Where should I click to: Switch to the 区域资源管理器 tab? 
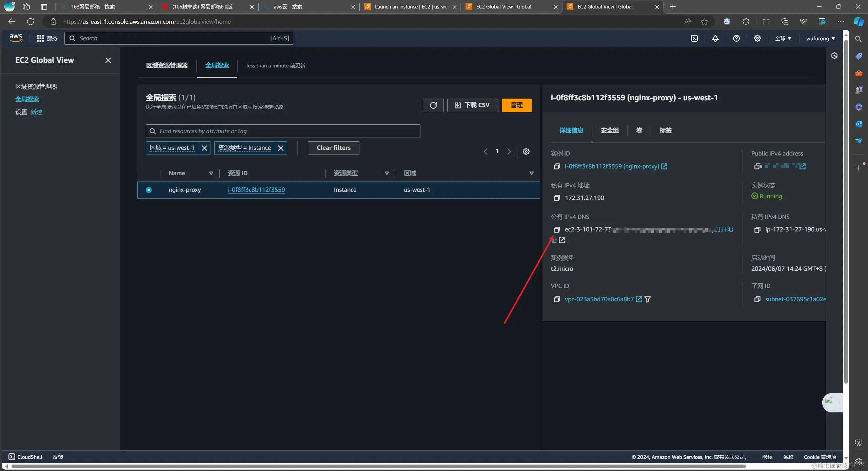167,65
